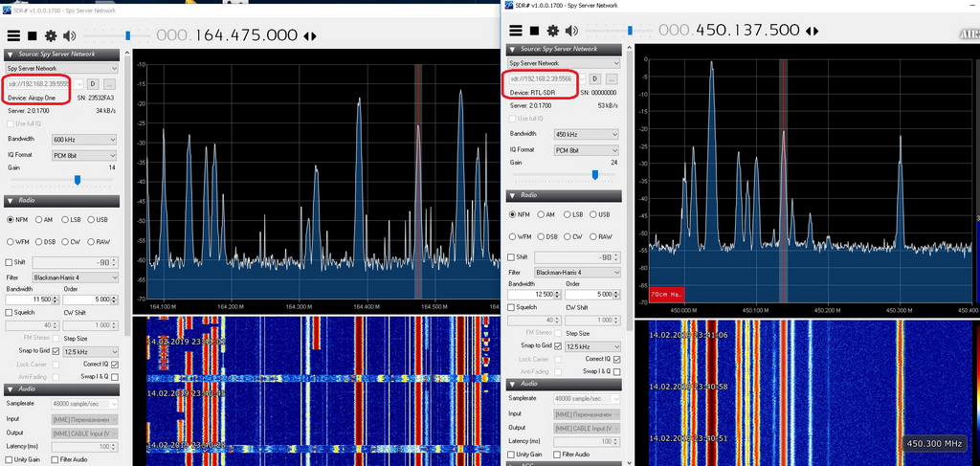Image resolution: width=980 pixels, height=466 pixels.
Task: Enable Squelch checkbox in right window
Action: [512, 307]
